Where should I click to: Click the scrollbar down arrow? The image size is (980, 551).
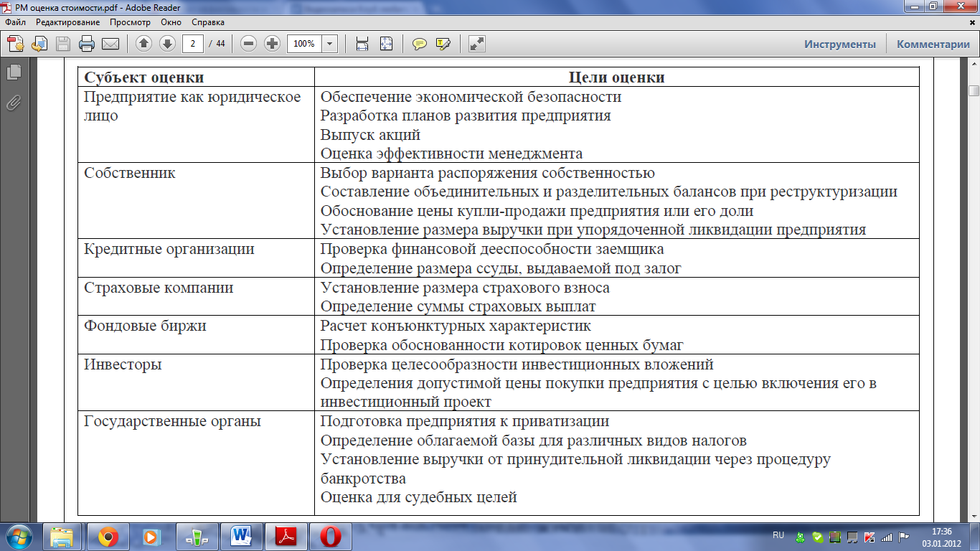pyautogui.click(x=974, y=516)
